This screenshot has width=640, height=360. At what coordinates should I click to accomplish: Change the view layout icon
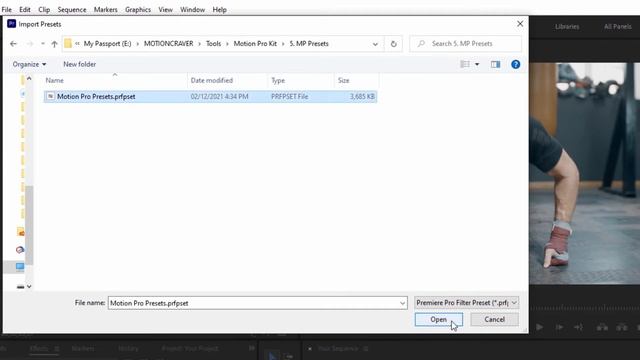point(465,64)
